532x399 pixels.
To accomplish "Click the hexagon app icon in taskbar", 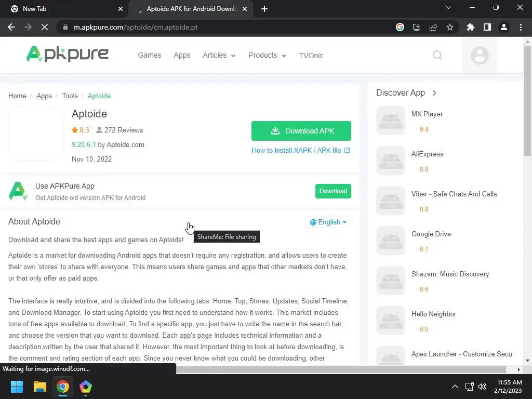I will pos(86,387).
